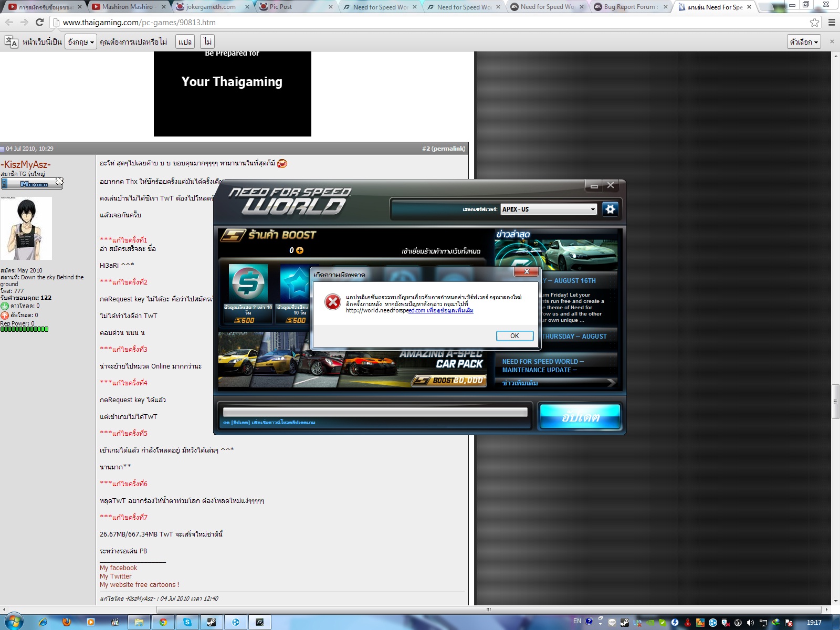The image size is (840, 630).
Task: Open Steam from the taskbar
Action: click(x=212, y=622)
